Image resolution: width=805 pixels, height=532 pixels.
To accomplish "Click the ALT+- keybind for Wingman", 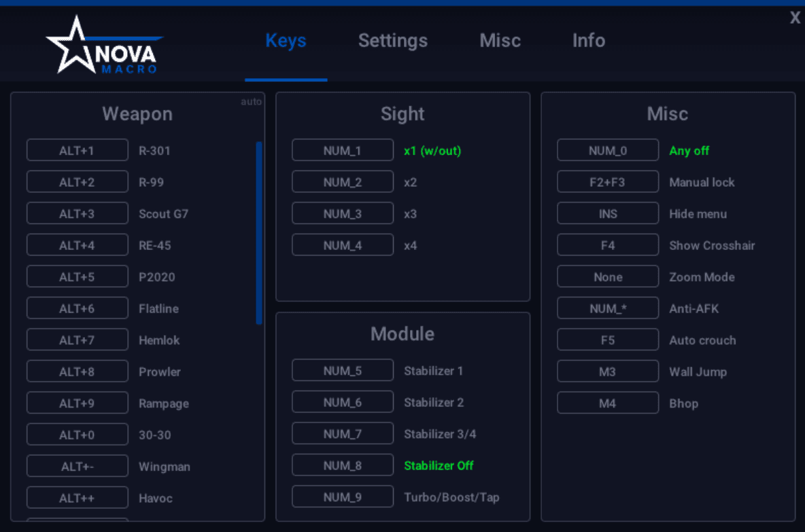I will coord(77,466).
